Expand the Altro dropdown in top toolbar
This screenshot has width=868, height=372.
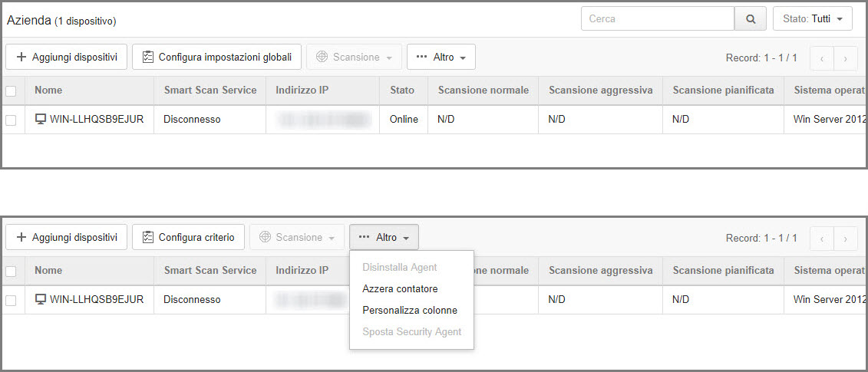tap(441, 57)
